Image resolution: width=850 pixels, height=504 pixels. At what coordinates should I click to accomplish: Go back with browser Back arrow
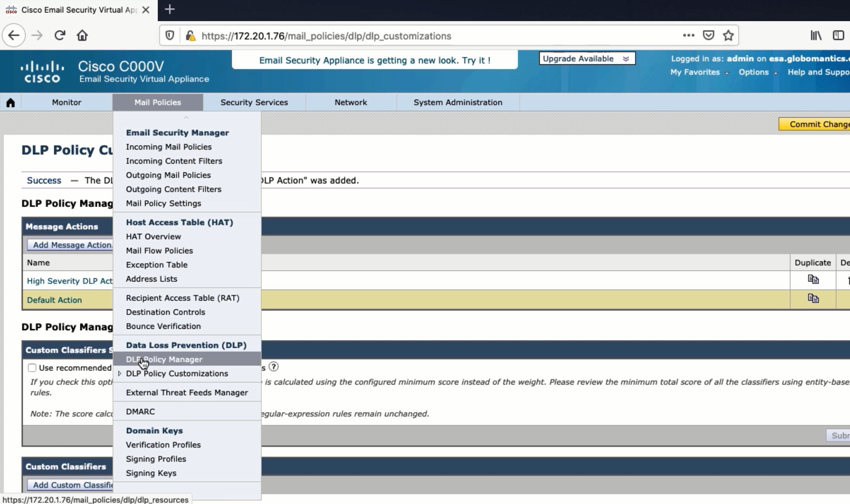14,36
